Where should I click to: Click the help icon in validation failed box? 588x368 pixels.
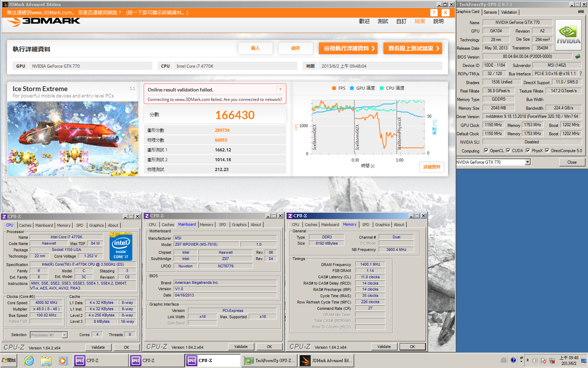pos(280,90)
